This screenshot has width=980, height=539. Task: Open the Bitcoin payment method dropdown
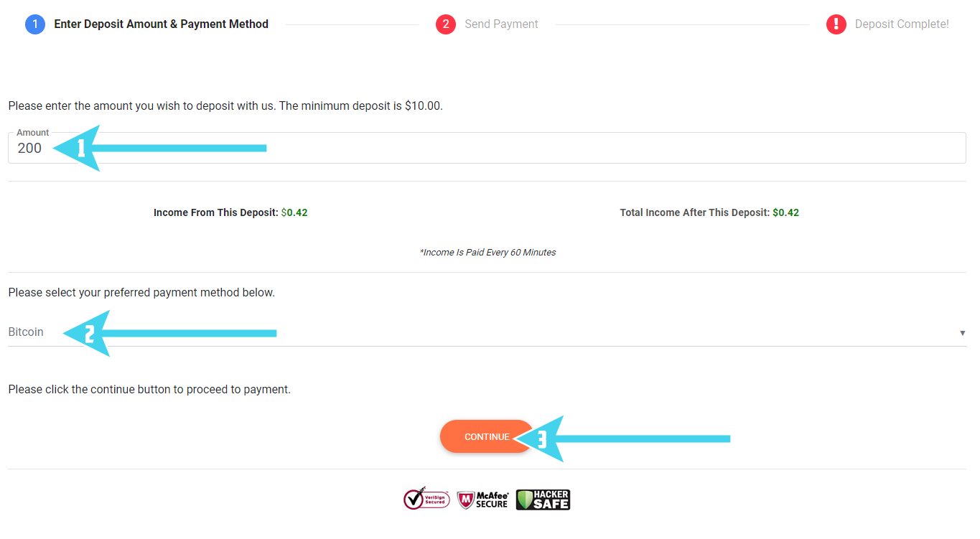(487, 332)
